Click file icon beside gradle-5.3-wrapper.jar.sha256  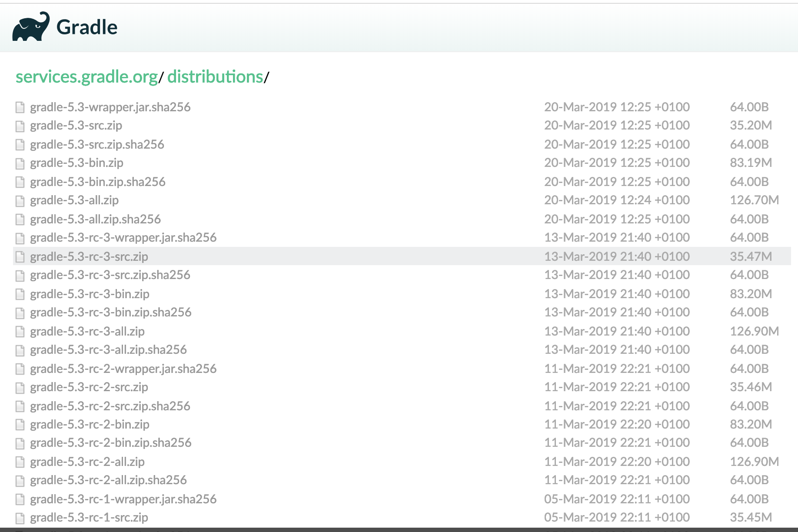[20, 107]
